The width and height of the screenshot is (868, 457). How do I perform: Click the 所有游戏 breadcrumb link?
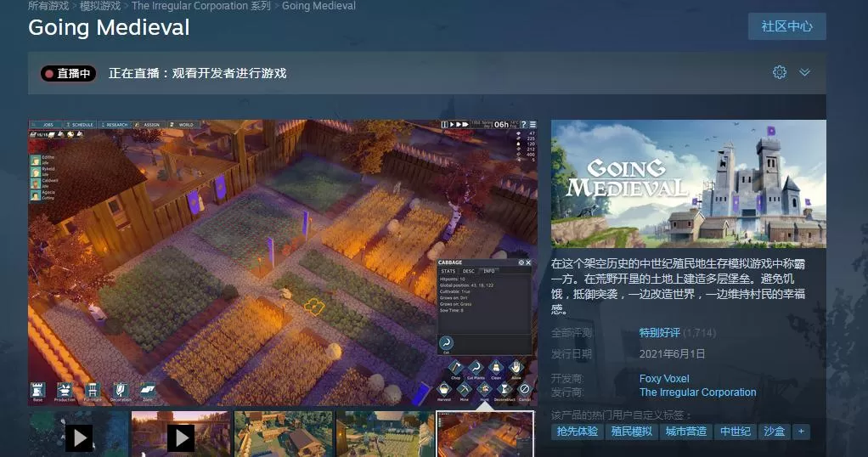click(48, 6)
